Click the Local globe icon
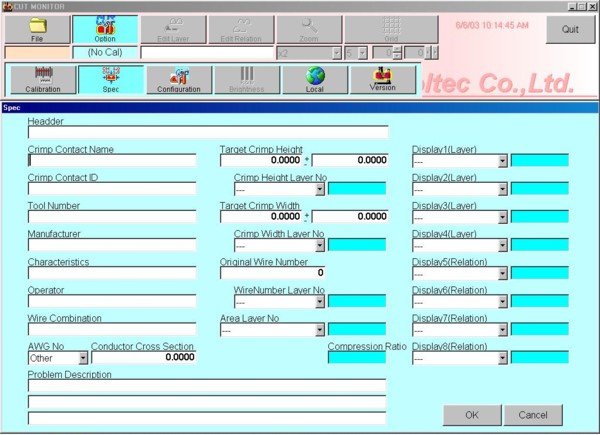This screenshot has height=435, width=600. (314, 79)
